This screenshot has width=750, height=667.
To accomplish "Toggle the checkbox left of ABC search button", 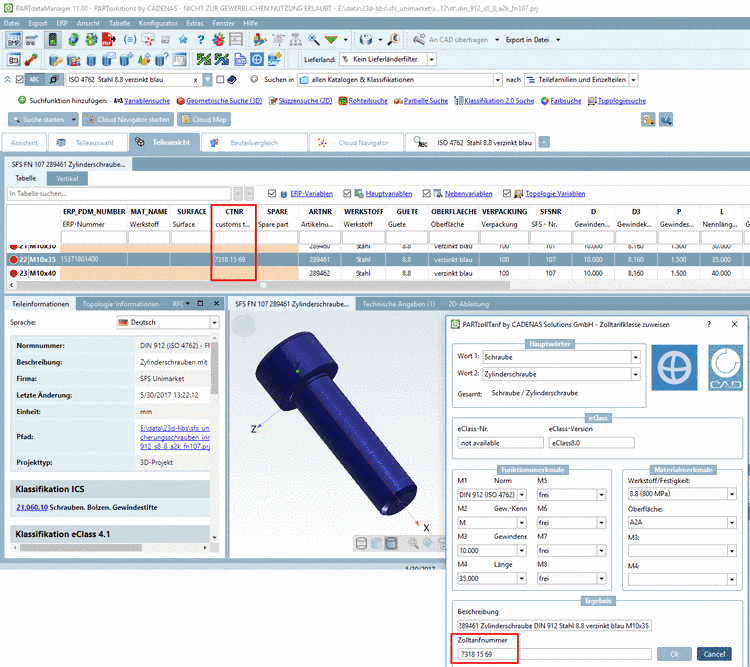I will tap(20, 79).
